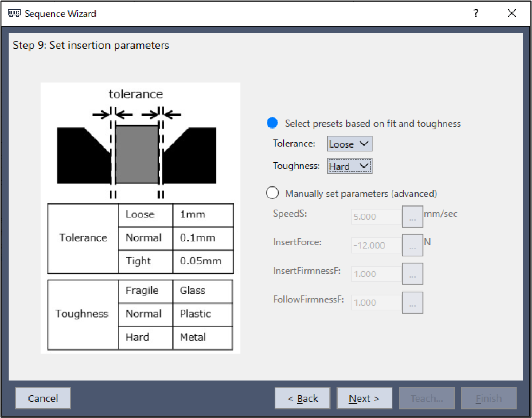Click the help question mark button
The image size is (532, 418).
pyautogui.click(x=476, y=14)
